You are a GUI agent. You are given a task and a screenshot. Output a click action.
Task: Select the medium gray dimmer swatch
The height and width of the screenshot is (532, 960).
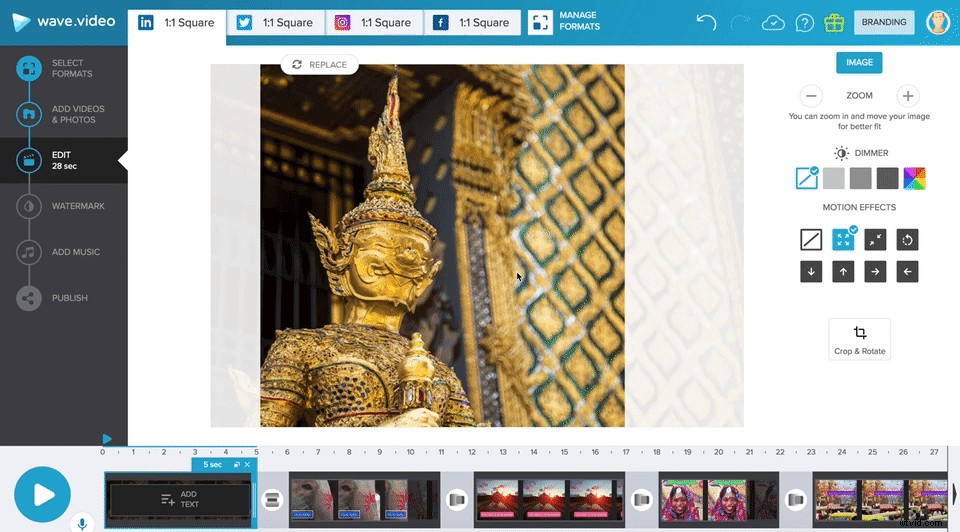click(x=860, y=178)
